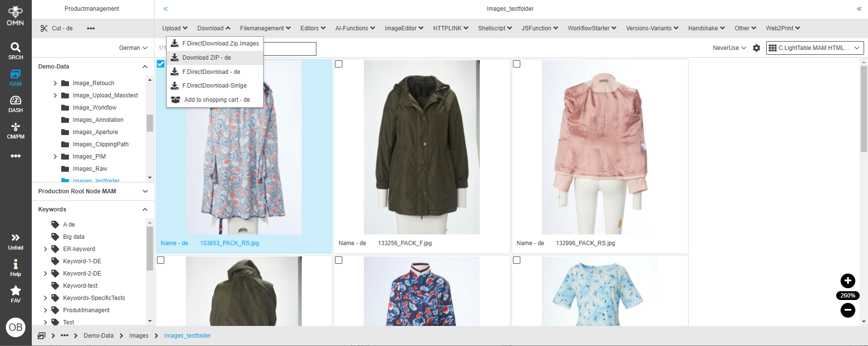Click the OMN logo
This screenshot has width=868, height=346.
15,15
